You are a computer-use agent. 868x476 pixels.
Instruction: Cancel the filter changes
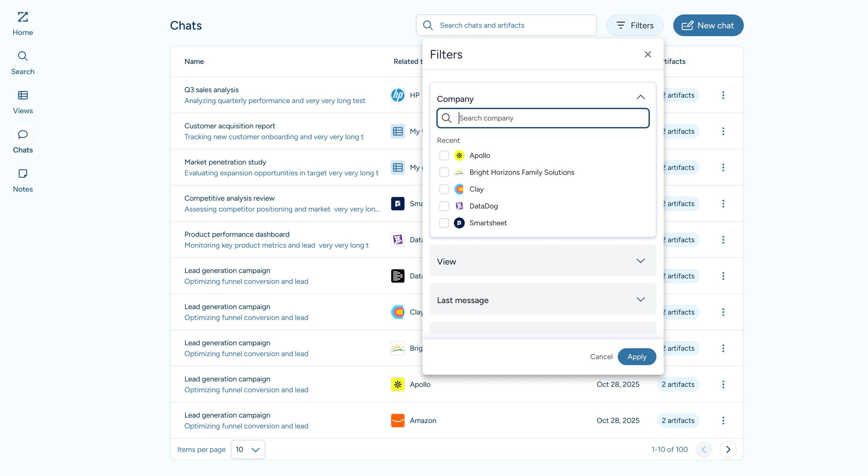click(x=601, y=357)
